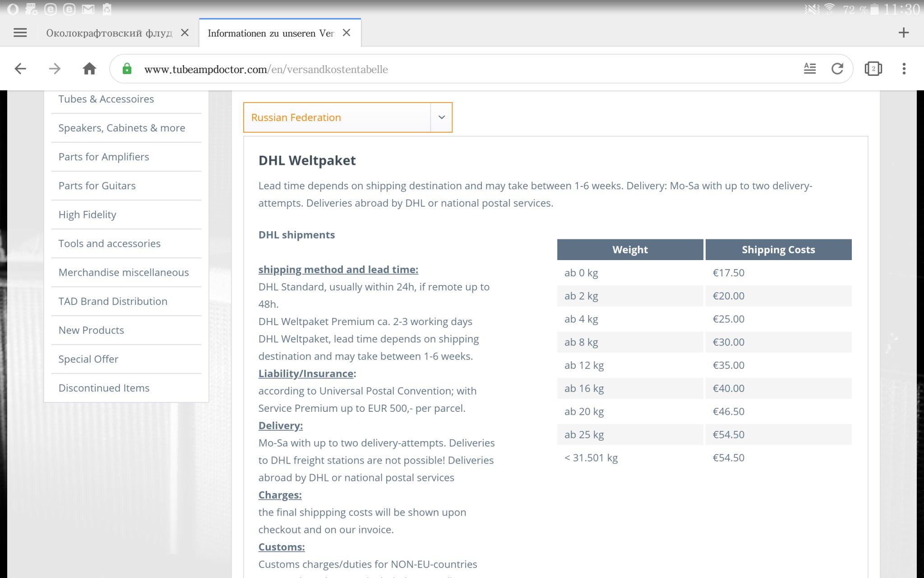This screenshot has width=924, height=578.
Task: Close the Околокрафтовский флуд tab
Action: pyautogui.click(x=185, y=33)
